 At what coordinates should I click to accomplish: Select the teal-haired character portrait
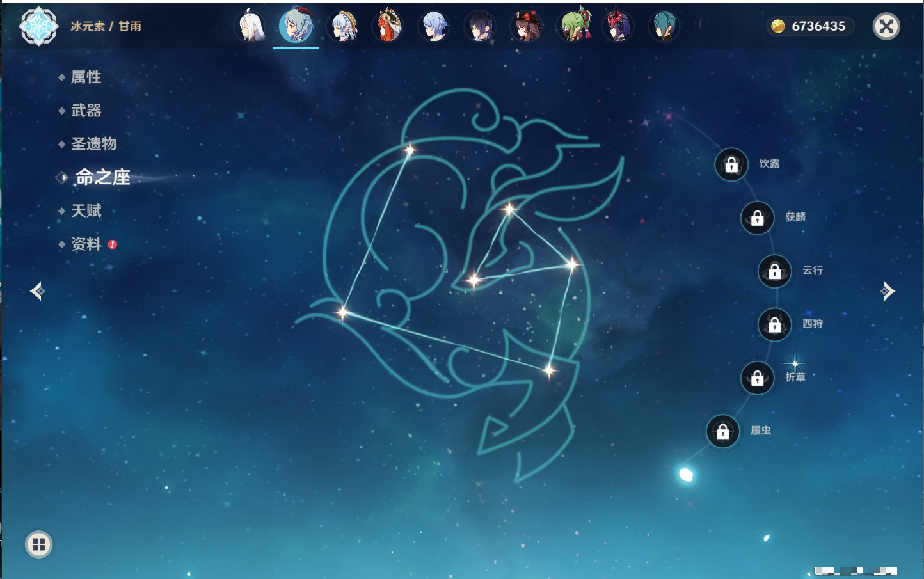(x=664, y=26)
